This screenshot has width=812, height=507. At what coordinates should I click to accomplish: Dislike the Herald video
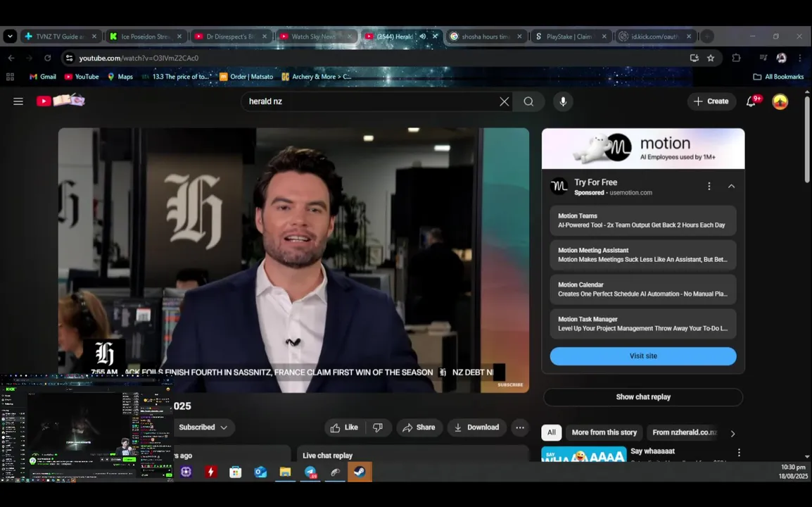coord(378,427)
